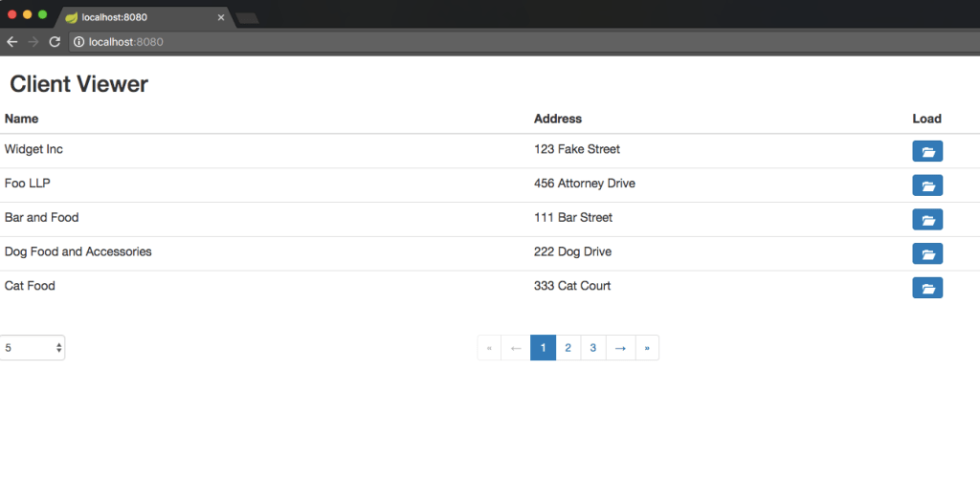Load the Bar and Food client
The image size is (980, 501).
[927, 219]
